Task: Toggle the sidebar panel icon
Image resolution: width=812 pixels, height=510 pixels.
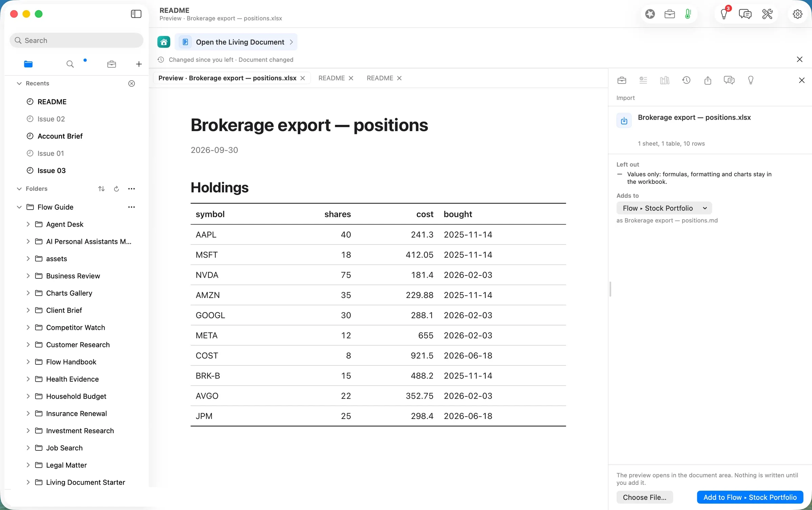Action: click(x=136, y=14)
